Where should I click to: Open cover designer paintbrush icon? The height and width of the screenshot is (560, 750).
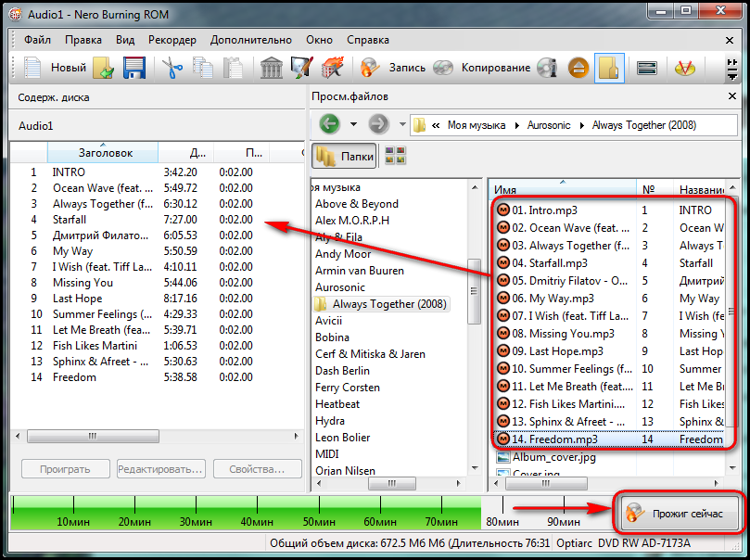coord(302,68)
